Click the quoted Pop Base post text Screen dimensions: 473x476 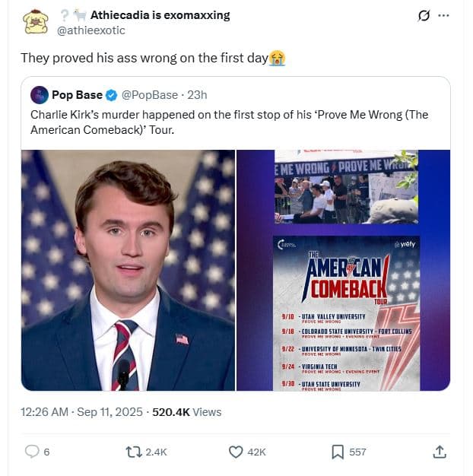tap(228, 122)
